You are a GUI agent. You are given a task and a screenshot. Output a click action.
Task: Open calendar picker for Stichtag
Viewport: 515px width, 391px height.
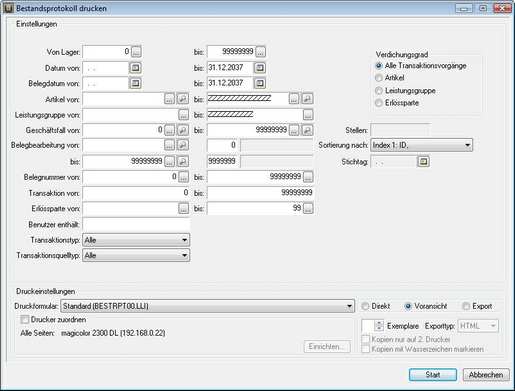tap(423, 162)
